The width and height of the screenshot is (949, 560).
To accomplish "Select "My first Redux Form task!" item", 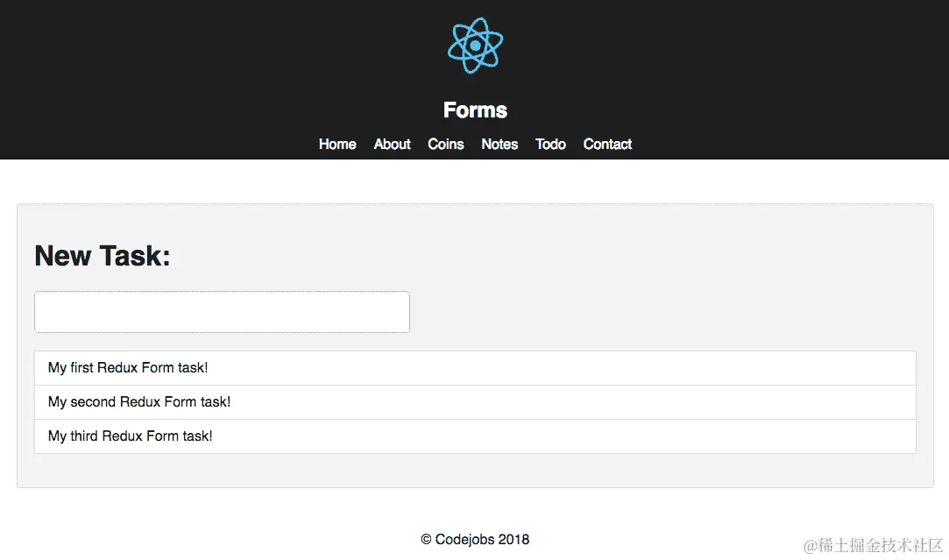I will pos(128,368).
